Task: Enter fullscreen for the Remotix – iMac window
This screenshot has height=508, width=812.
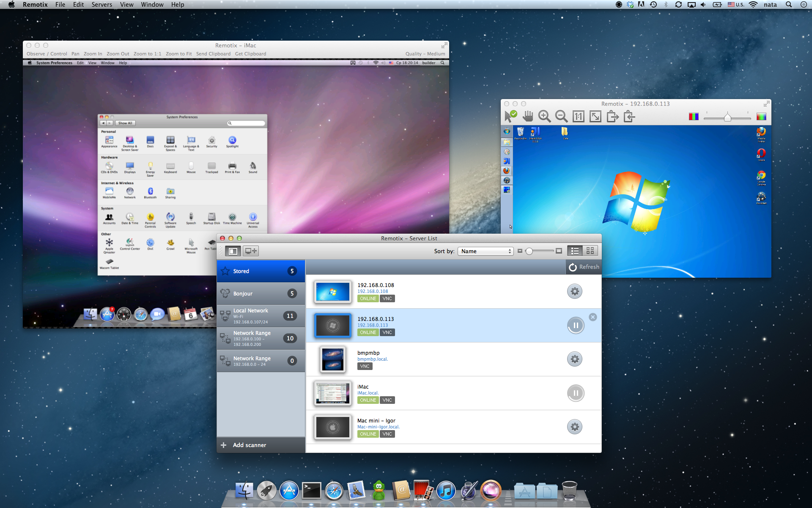Action: [444, 45]
